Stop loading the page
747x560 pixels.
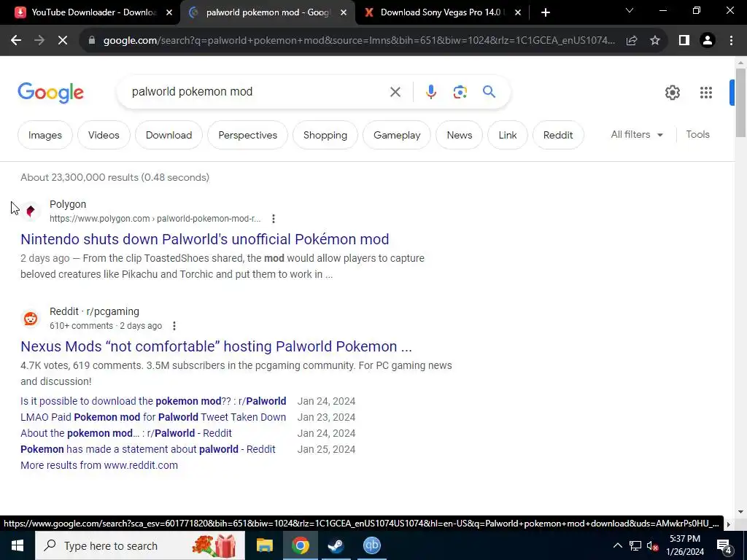click(x=63, y=41)
